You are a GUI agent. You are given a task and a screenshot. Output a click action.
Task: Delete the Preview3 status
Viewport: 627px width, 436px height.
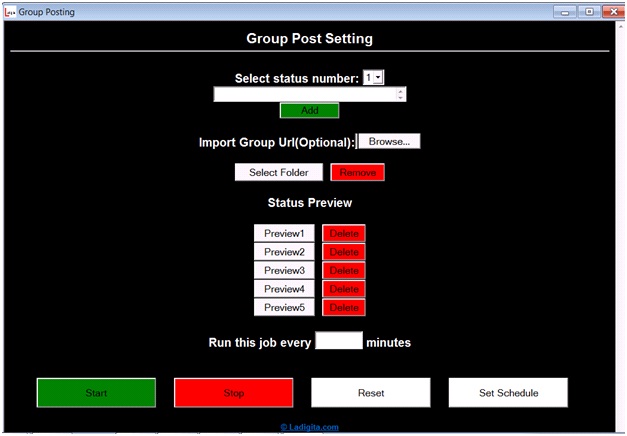(x=344, y=270)
